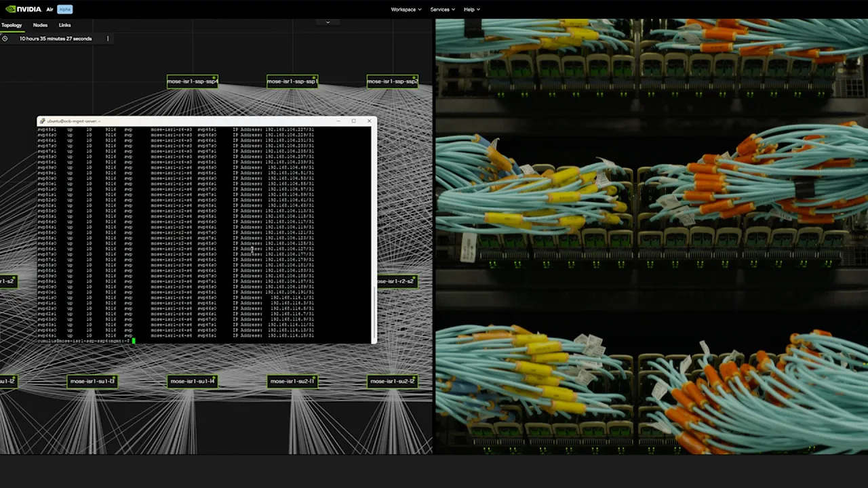Open the Workspace dropdown menu
This screenshot has height=488, width=868.
point(406,9)
